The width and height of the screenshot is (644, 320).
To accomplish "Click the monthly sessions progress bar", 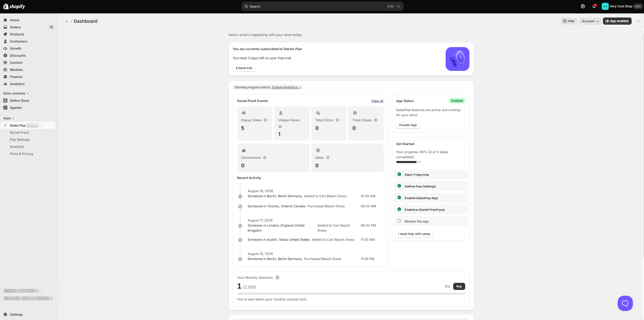I will click(x=351, y=294).
